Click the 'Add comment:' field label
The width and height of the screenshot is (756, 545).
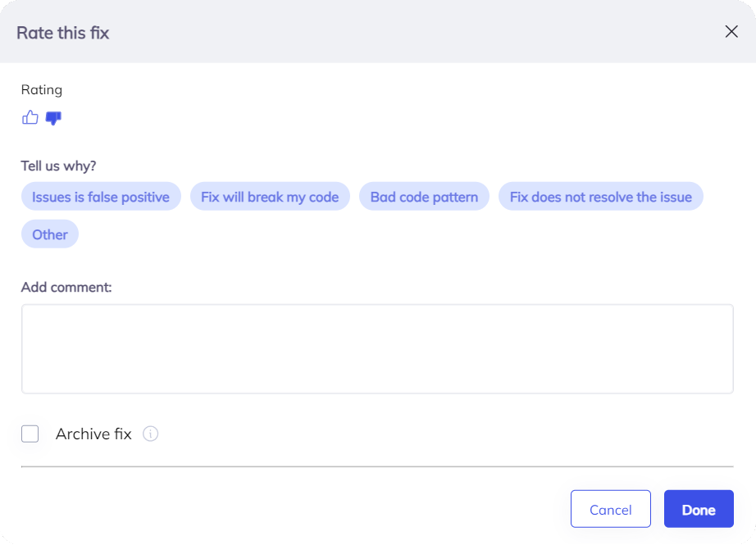point(66,287)
